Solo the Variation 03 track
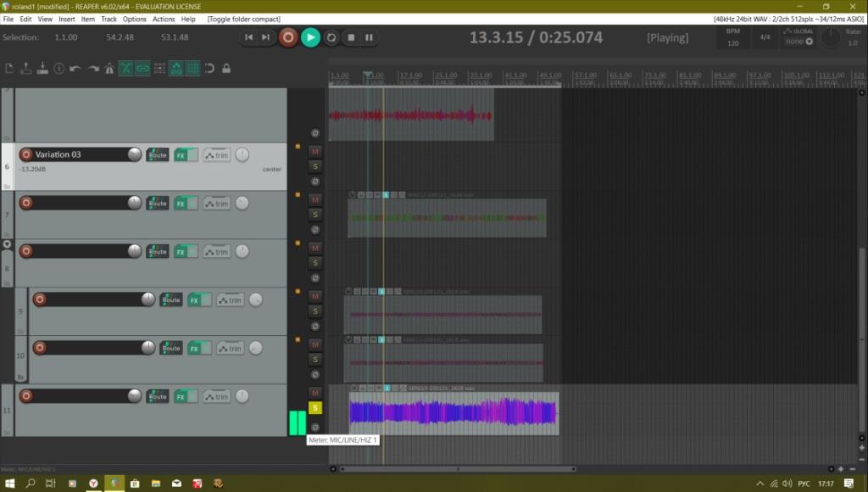This screenshot has width=868, height=492. (315, 166)
